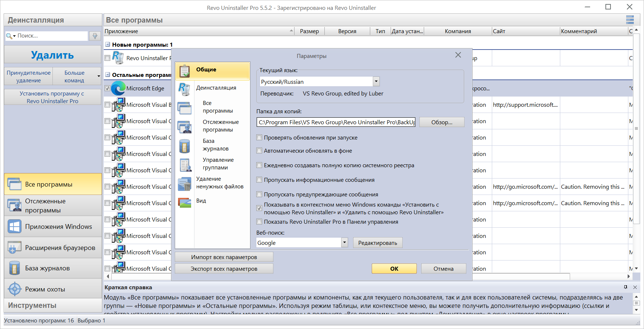Click the Расширения браузеров icon in the sidebar

pyautogui.click(x=14, y=248)
